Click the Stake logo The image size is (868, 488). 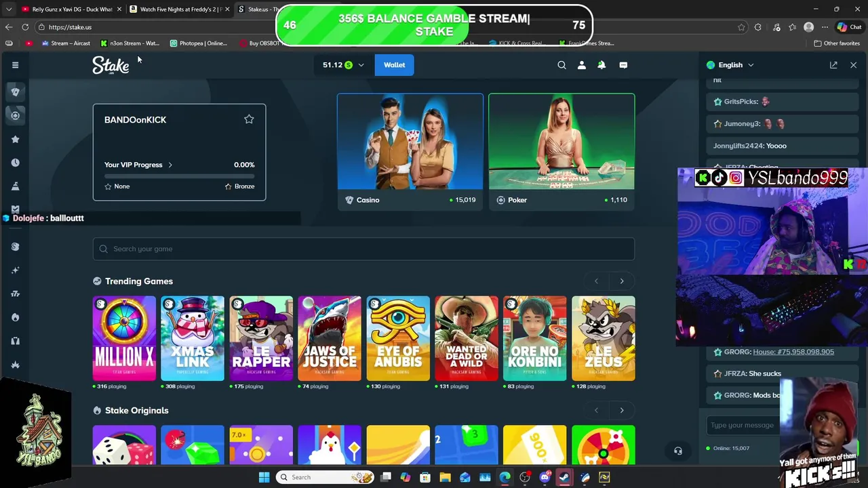click(x=111, y=65)
